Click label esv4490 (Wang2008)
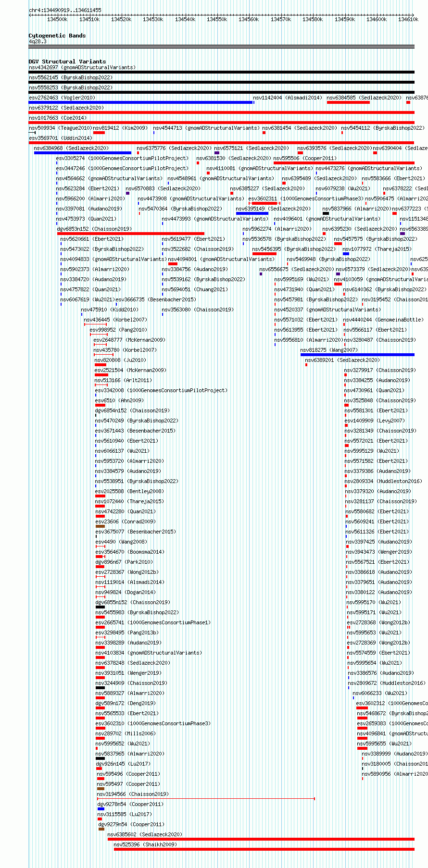The height and width of the screenshot is (868, 428). coord(121,542)
